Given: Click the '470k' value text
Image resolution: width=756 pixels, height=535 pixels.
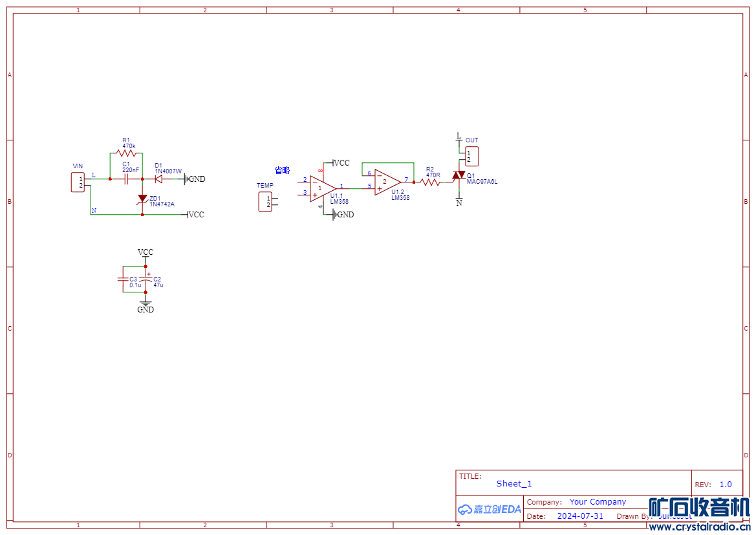Looking at the screenshot, I should coord(129,146).
